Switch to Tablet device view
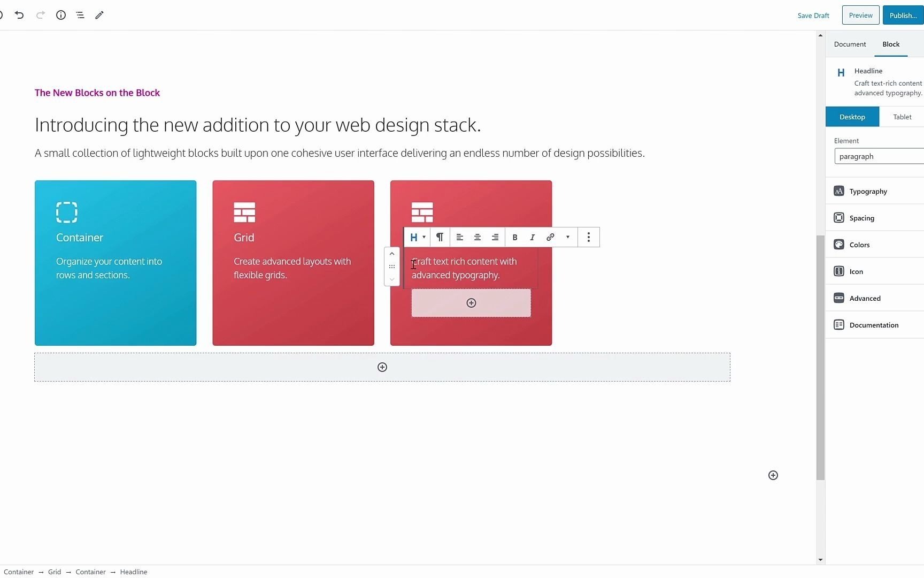Screen dimensions: 924x578 902,117
